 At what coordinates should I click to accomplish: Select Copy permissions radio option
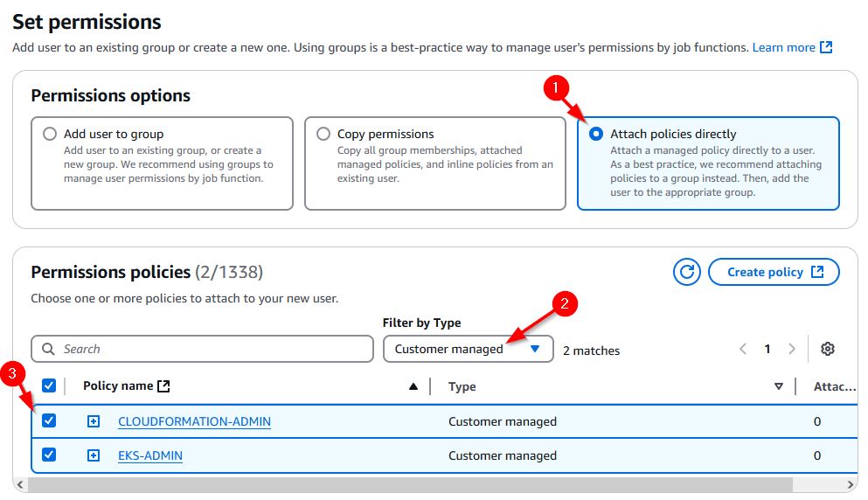pyautogui.click(x=323, y=134)
